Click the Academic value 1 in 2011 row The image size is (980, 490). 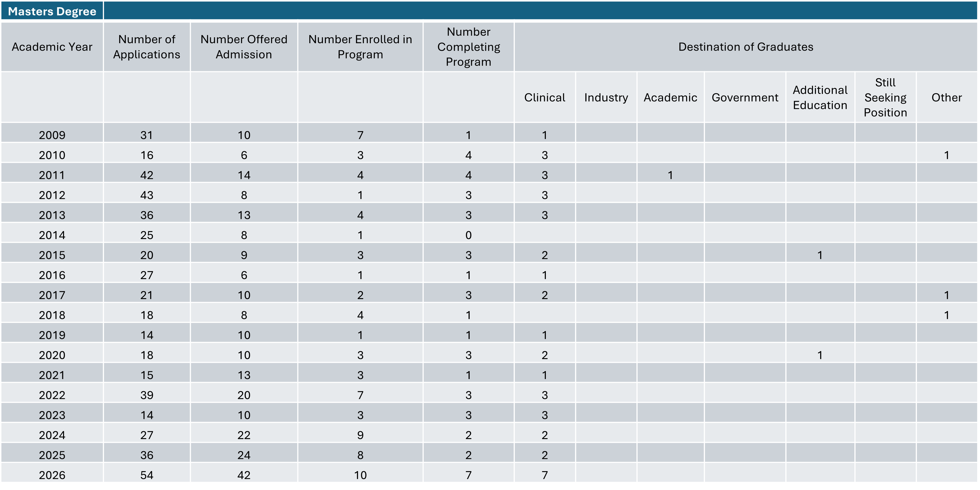(x=670, y=175)
